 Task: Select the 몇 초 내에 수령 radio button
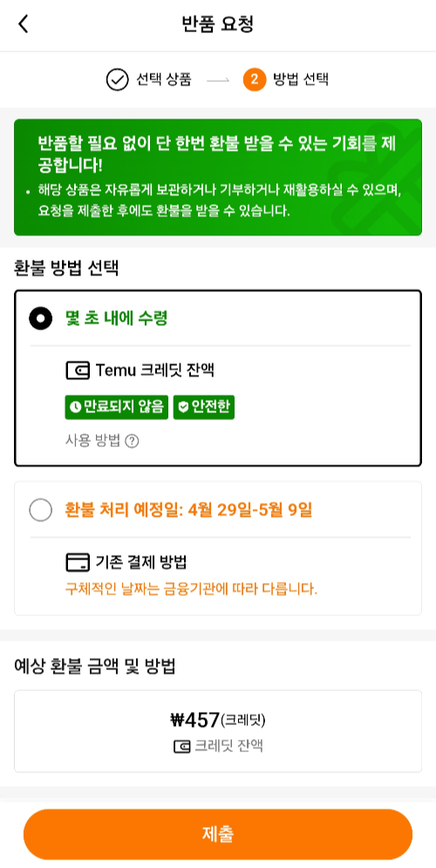pyautogui.click(x=40, y=318)
